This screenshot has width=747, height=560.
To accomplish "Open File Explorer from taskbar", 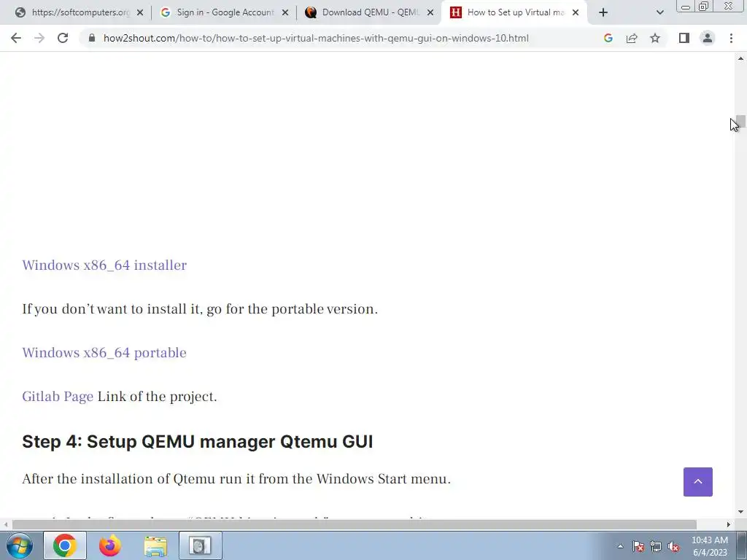I will tap(155, 545).
